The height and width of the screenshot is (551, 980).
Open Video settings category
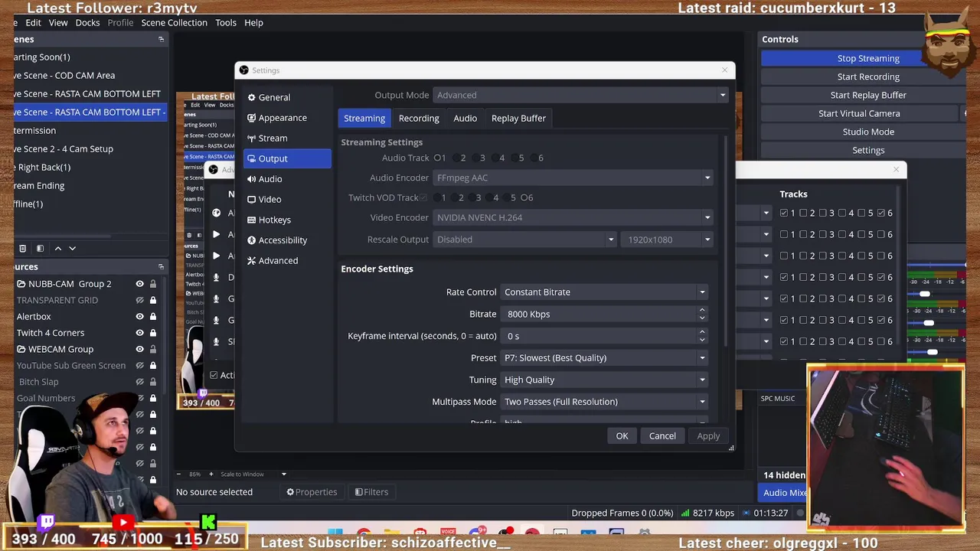click(287, 199)
